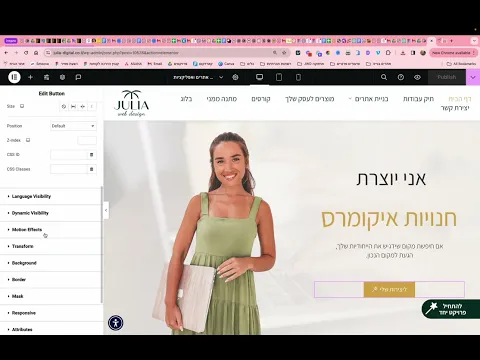Click responsive device icon next to Z-index

(28, 140)
